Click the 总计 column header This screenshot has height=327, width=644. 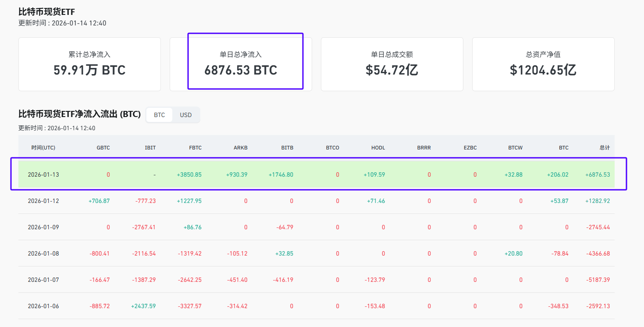click(605, 148)
